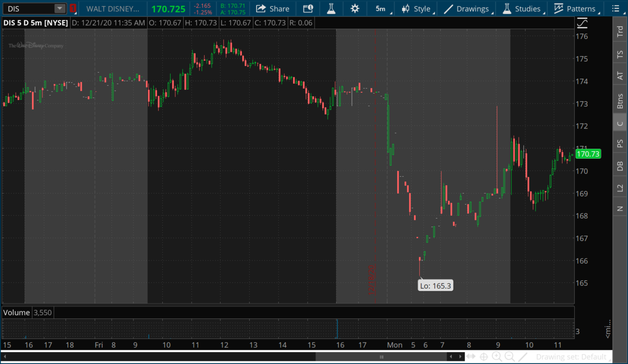The height and width of the screenshot is (364, 628).
Task: Open the L2 sidebar tab
Action: click(620, 187)
